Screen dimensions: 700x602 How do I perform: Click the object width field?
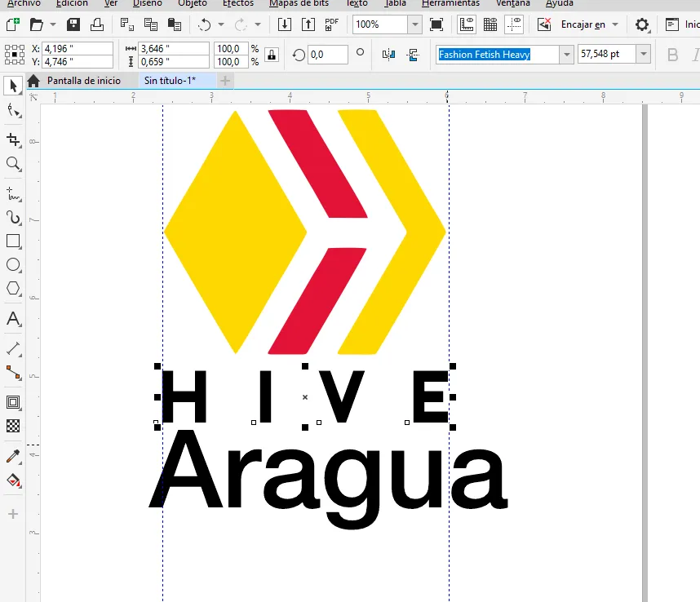point(174,48)
